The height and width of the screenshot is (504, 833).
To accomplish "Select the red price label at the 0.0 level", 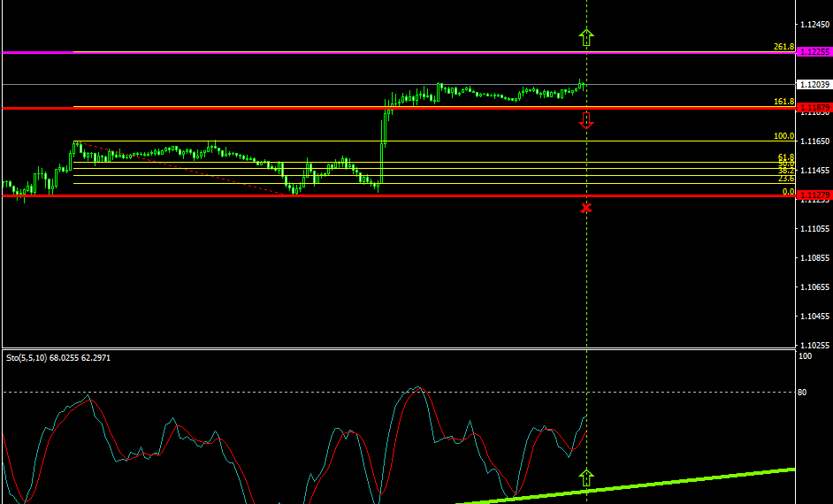I will tap(814, 195).
